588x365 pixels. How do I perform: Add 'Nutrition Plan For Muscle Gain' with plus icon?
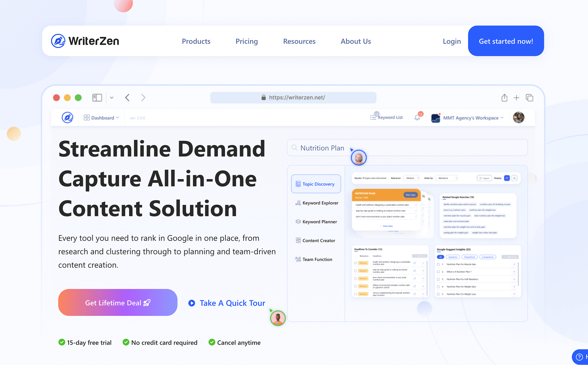click(514, 264)
